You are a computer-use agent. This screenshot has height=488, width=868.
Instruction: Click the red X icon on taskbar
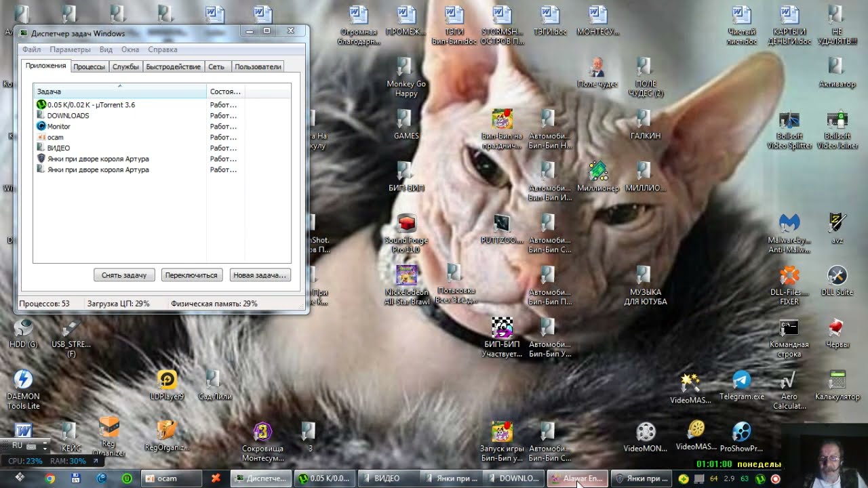point(216,479)
